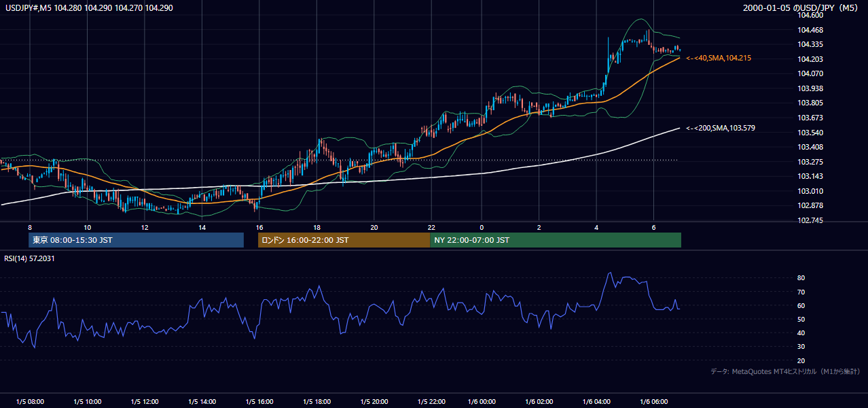The height and width of the screenshot is (408, 868).
Task: Click price level 103.673 on price axis
Action: pyautogui.click(x=812, y=118)
